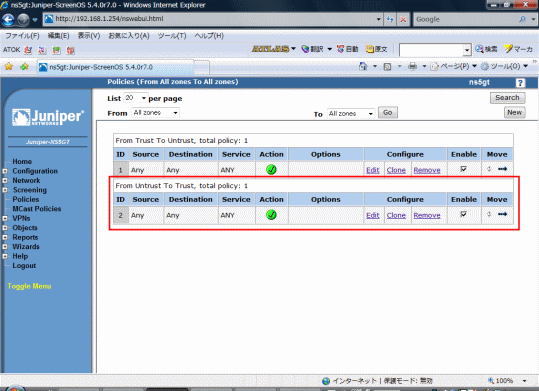Click the help question mark icon
This screenshot has width=539, height=391.
pyautogui.click(x=520, y=83)
